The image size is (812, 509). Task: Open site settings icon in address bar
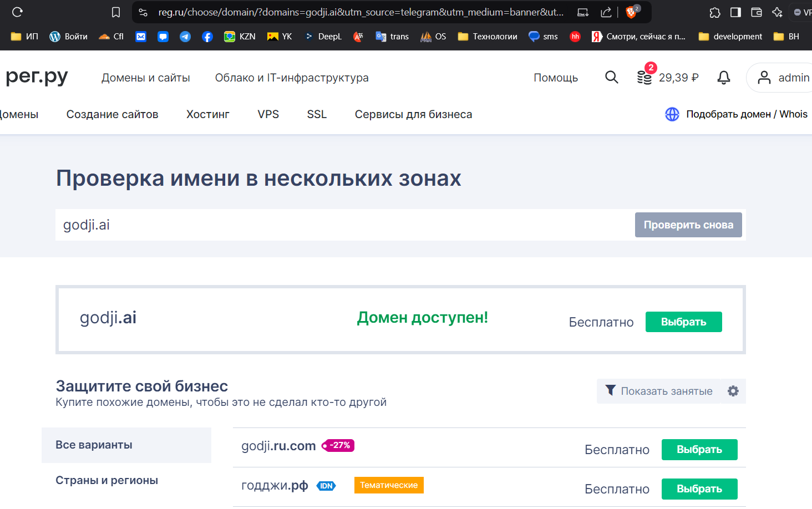coord(143,12)
